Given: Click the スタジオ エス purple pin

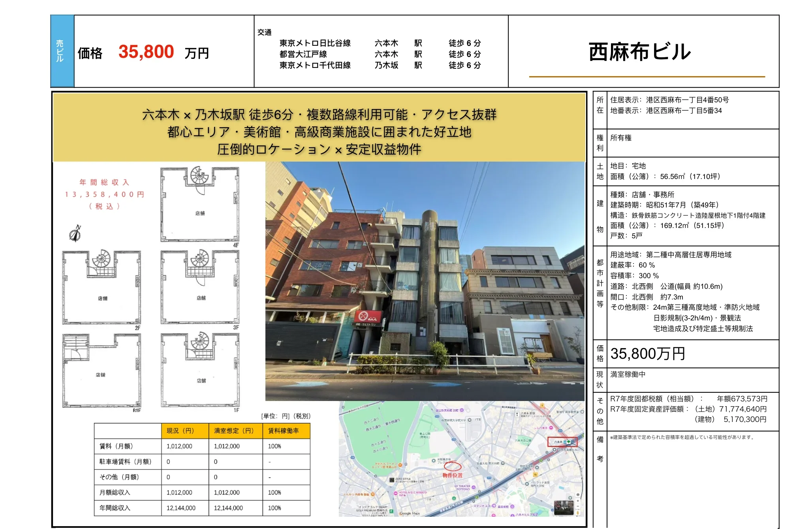Looking at the screenshot, I should point(494,506).
